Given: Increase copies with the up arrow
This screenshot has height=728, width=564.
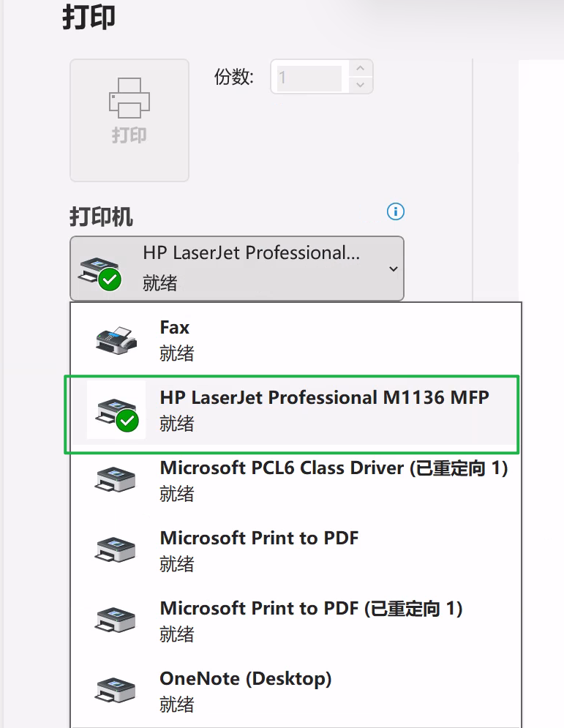Looking at the screenshot, I should click(359, 69).
